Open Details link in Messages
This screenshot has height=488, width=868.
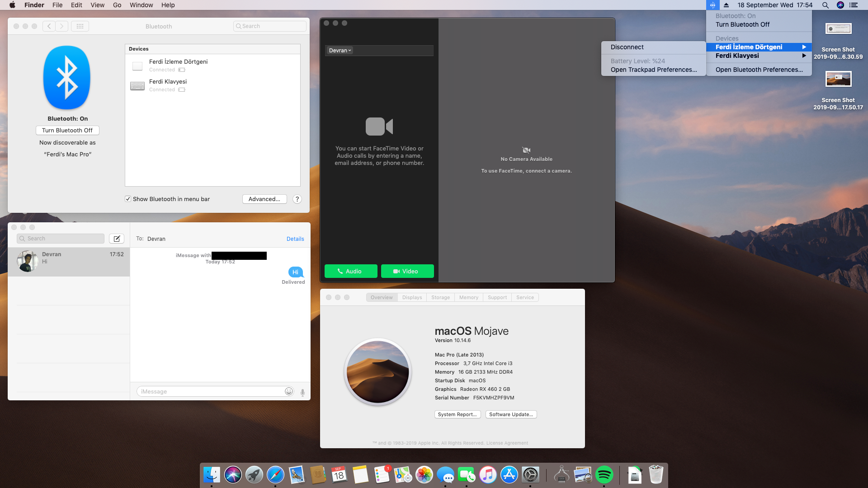point(295,239)
